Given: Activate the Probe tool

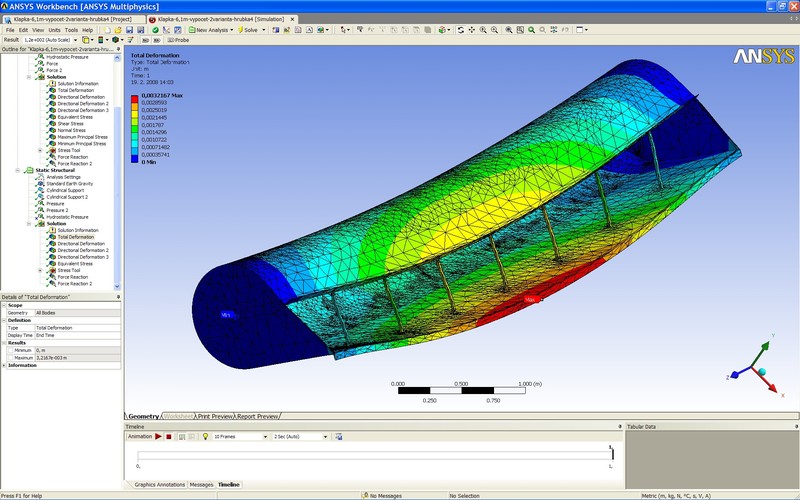Looking at the screenshot, I should point(178,40).
